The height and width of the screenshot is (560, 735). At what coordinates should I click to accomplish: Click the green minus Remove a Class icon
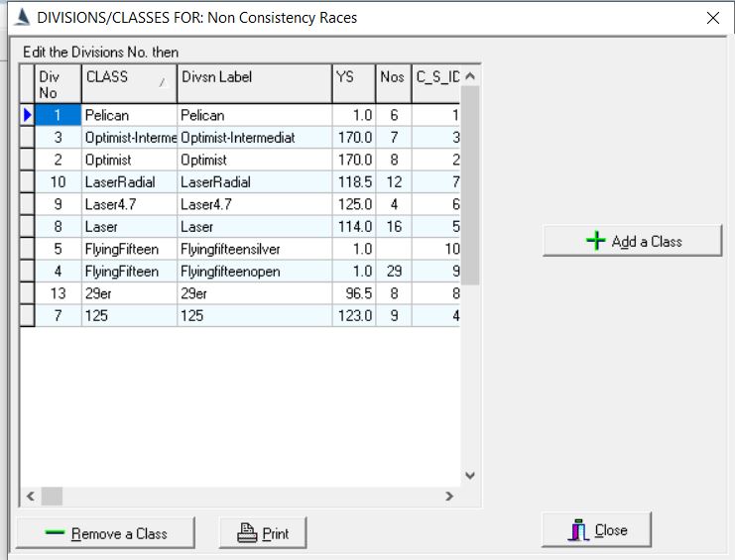click(x=56, y=533)
